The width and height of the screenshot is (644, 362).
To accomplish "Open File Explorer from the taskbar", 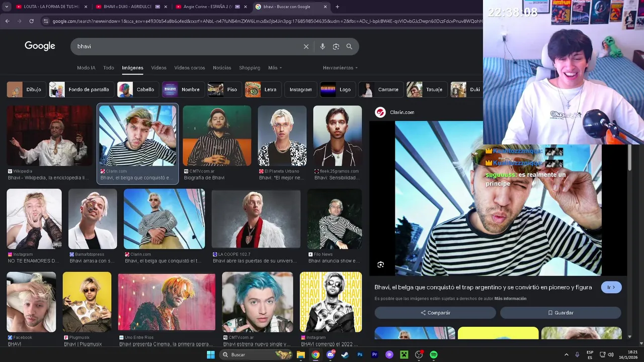I will point(300,354).
